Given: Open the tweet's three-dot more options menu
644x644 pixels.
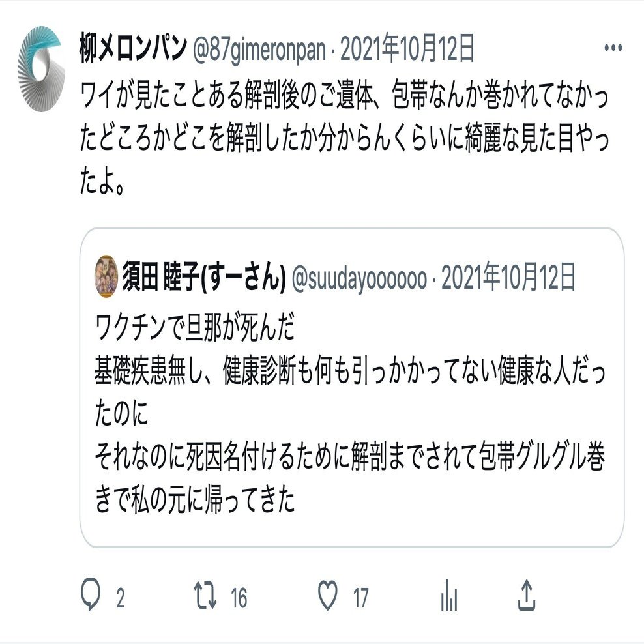Looking at the screenshot, I should tap(613, 48).
